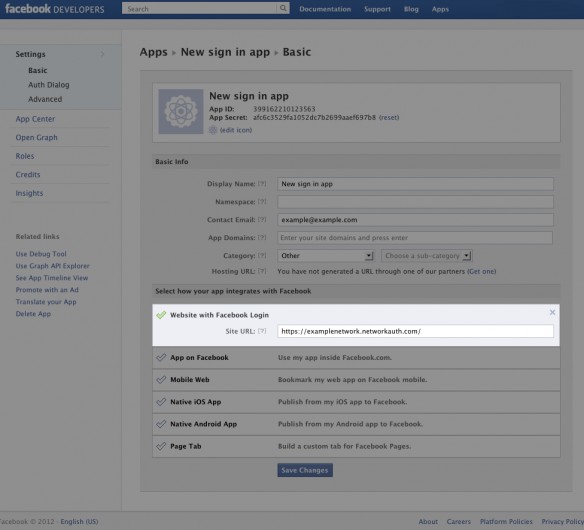Click the App Secret reset link

pyautogui.click(x=389, y=117)
